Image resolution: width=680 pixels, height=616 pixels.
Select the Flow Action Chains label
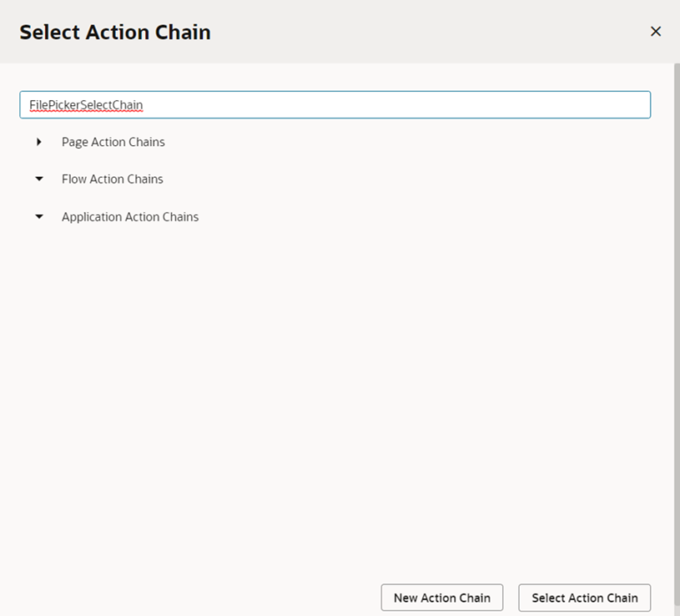(x=112, y=179)
